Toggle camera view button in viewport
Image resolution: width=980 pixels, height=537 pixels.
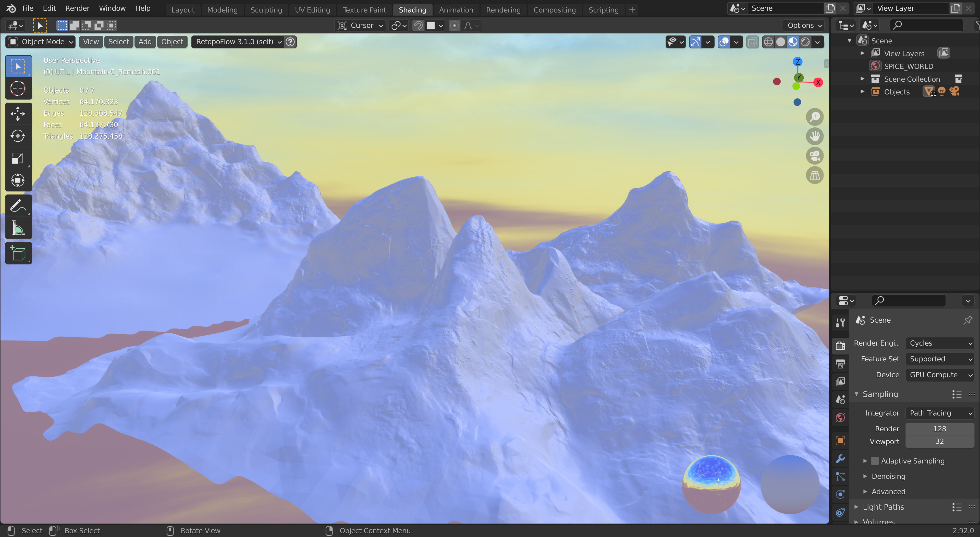pyautogui.click(x=815, y=156)
